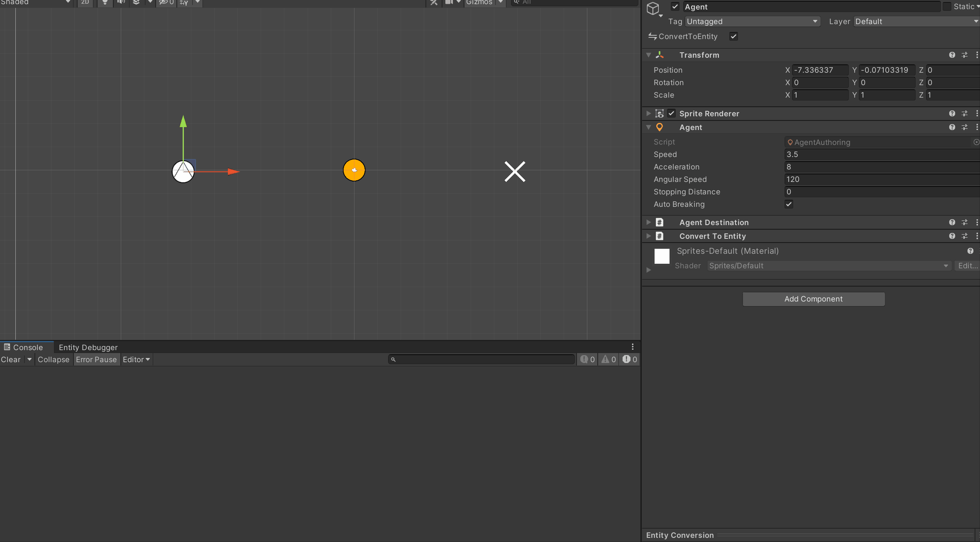Click the console Clear button

point(11,359)
